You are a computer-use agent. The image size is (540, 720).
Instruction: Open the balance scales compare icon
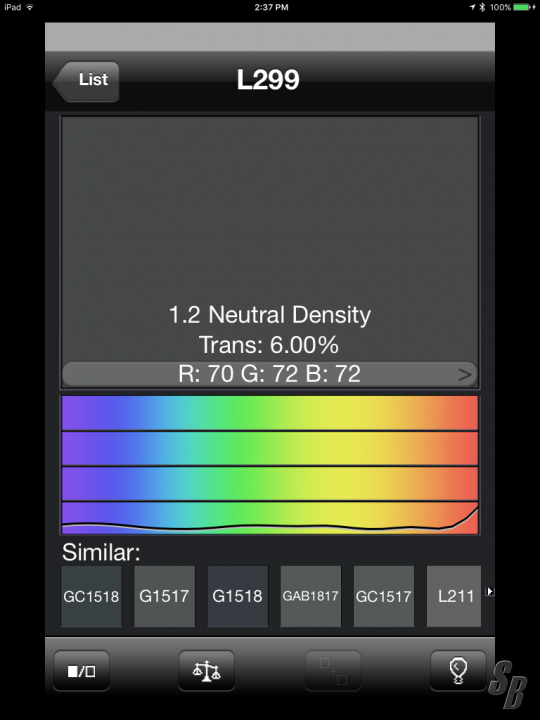pos(207,671)
